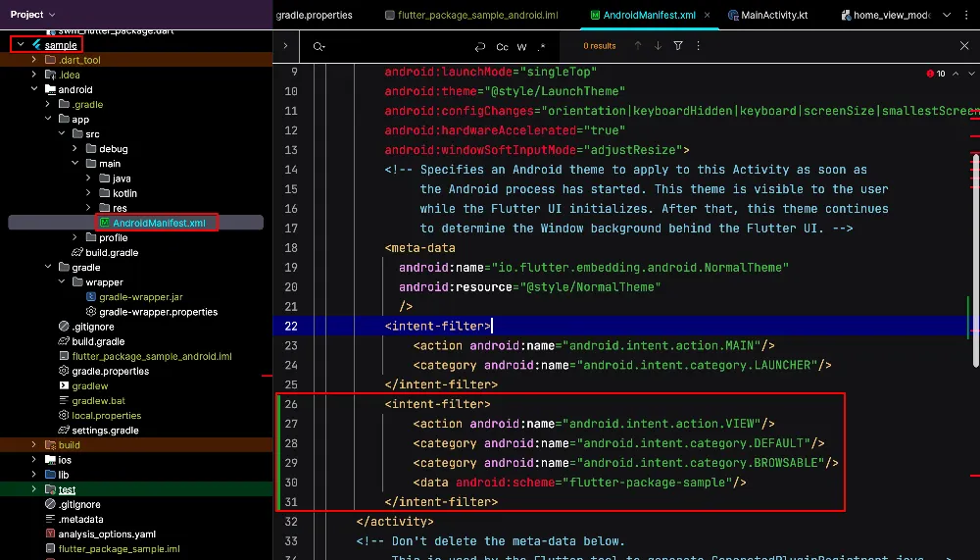Switch to the gradle.properties tab
The height and width of the screenshot is (560, 980).
[x=314, y=16]
